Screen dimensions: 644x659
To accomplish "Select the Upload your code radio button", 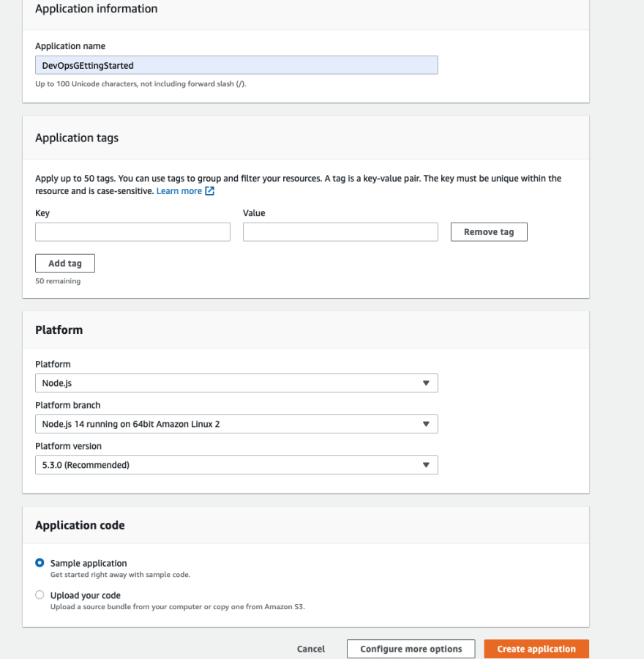I will [40, 595].
